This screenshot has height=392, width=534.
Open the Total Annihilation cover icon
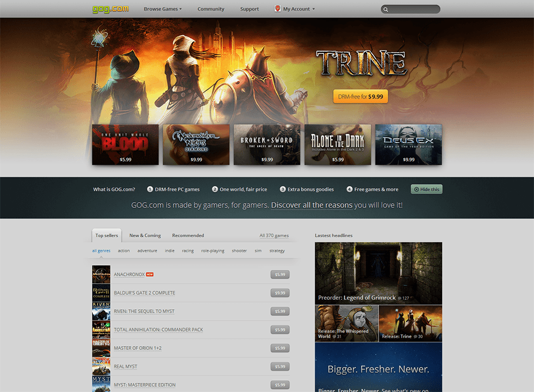101,330
